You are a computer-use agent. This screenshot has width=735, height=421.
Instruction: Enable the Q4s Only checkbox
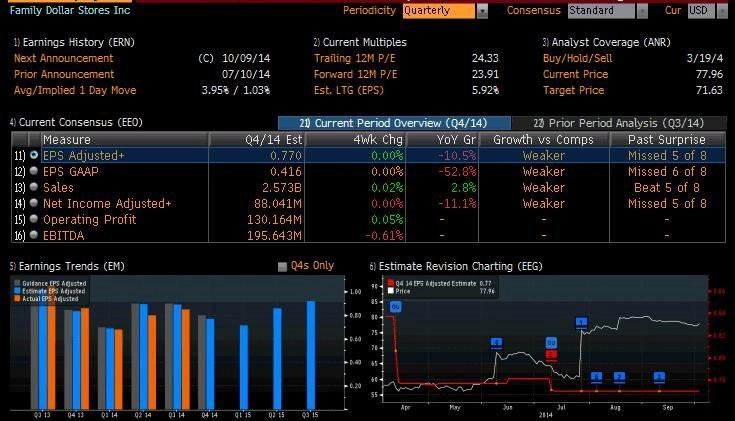point(282,267)
